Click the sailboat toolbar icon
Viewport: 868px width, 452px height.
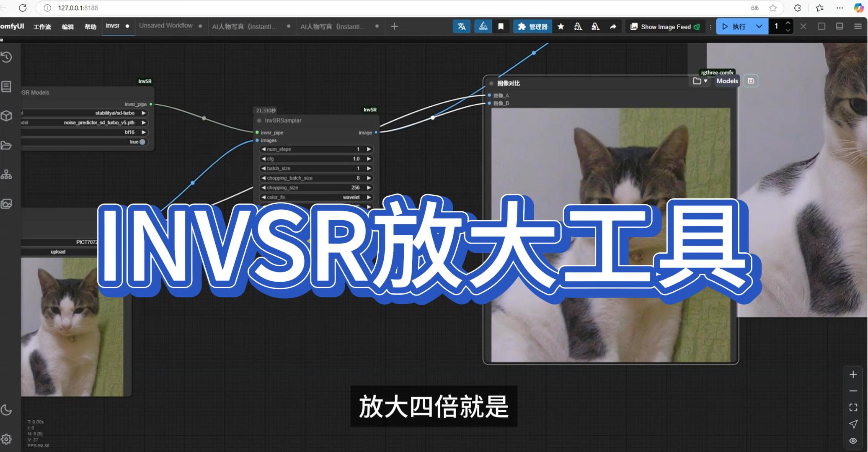point(483,26)
